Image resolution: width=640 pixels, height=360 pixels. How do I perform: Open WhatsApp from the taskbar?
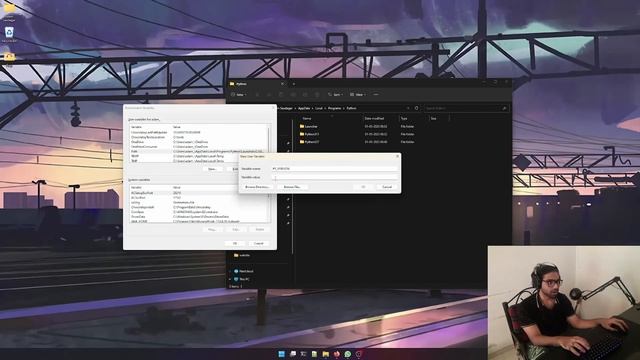pyautogui.click(x=347, y=354)
